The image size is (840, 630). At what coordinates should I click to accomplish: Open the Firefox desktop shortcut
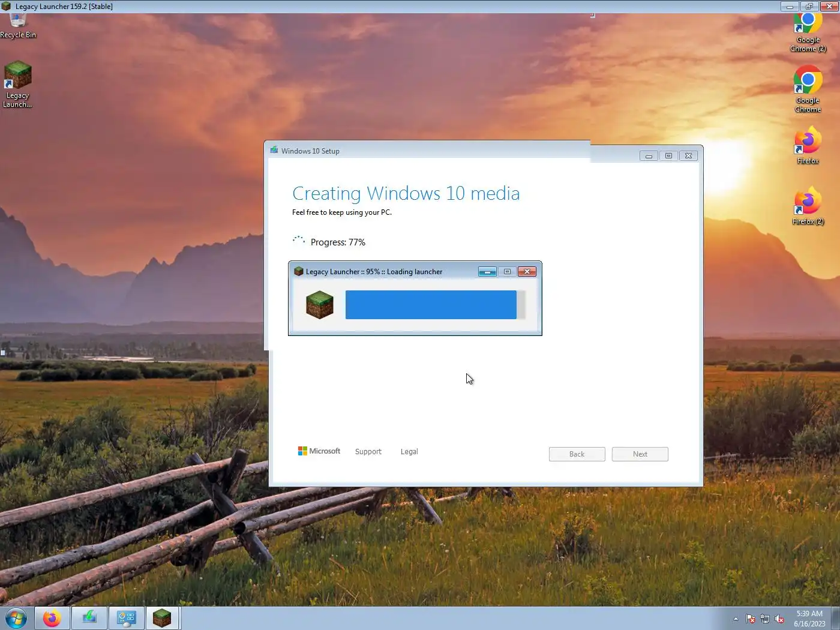coord(808,145)
